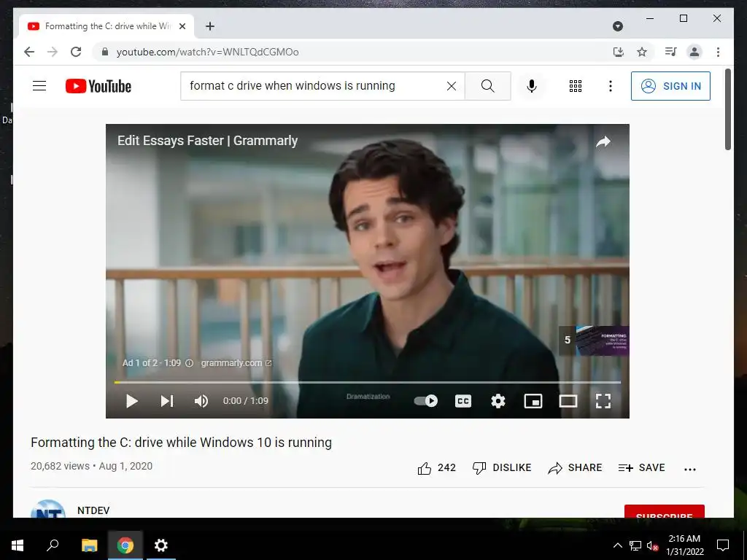Image resolution: width=747 pixels, height=560 pixels.
Task: Clear the search query with X
Action: [451, 86]
